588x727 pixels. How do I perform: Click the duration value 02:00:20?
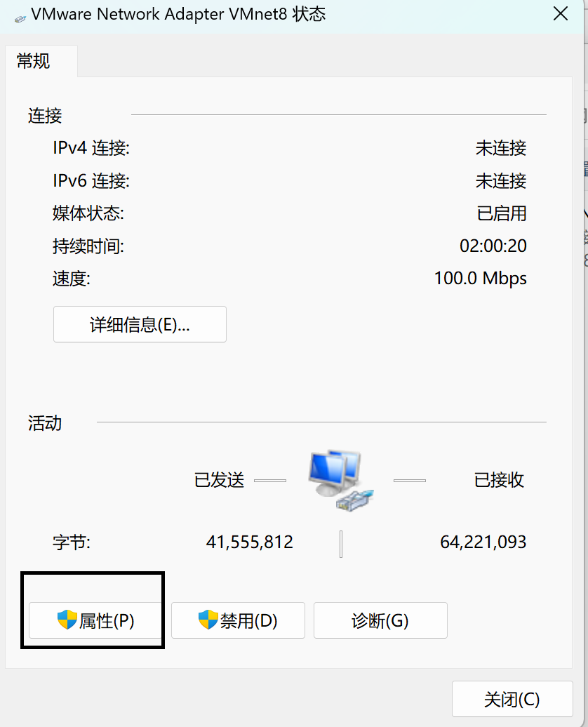point(493,246)
